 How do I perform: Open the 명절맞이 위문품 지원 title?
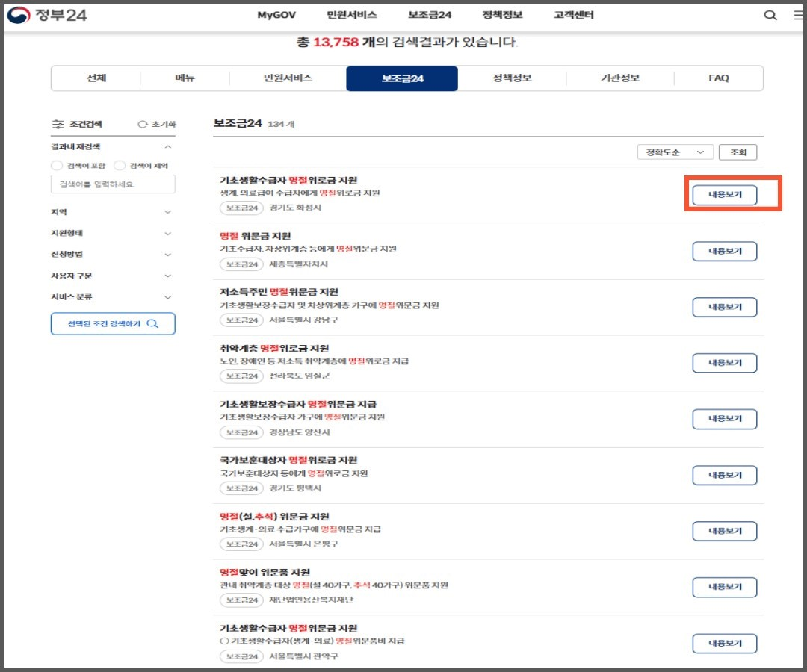click(x=265, y=573)
